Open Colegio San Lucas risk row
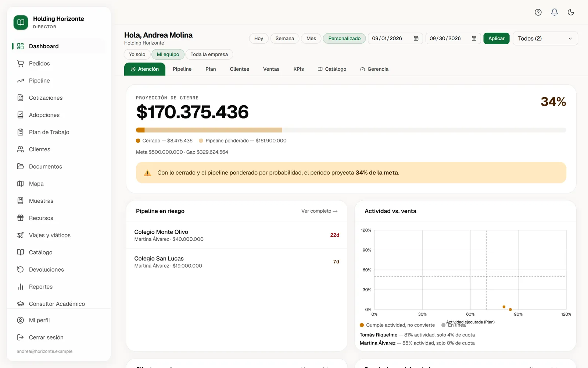The height and width of the screenshot is (368, 588). tap(237, 262)
